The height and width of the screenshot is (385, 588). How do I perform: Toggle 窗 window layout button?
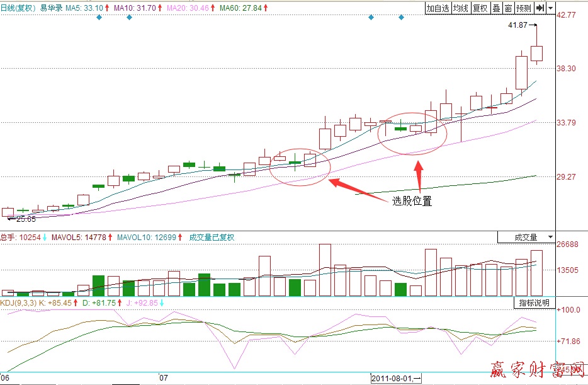[507, 8]
